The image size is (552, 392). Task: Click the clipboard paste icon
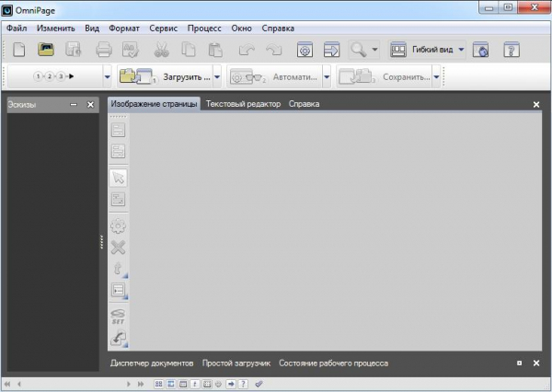tap(215, 50)
